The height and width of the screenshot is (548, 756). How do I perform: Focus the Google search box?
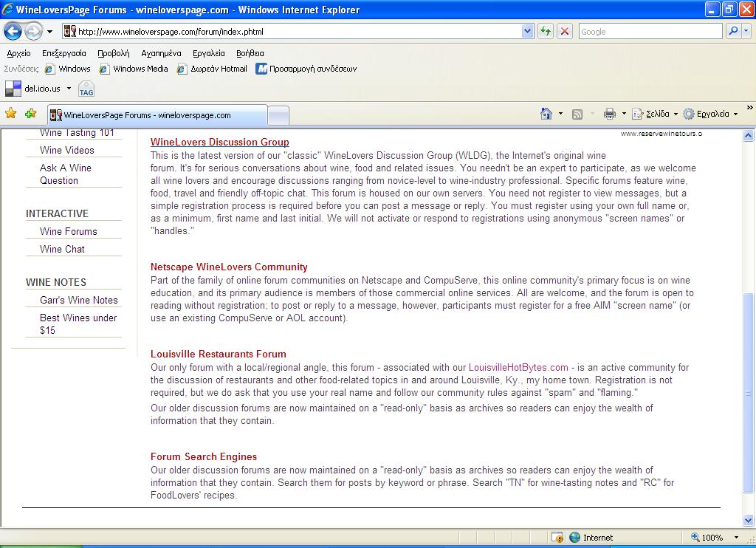[x=650, y=32]
